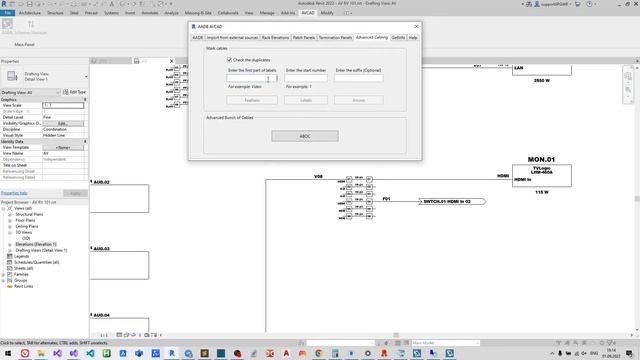Click the ABOC button

pyautogui.click(x=305, y=136)
